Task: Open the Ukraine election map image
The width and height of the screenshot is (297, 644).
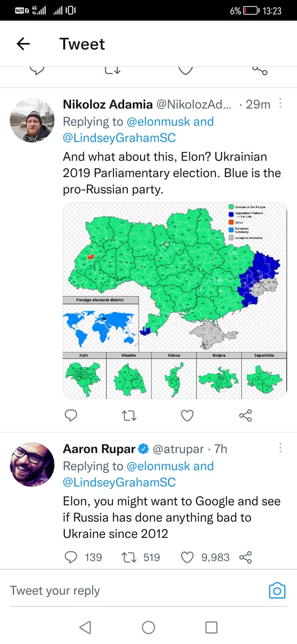Action: tap(174, 301)
